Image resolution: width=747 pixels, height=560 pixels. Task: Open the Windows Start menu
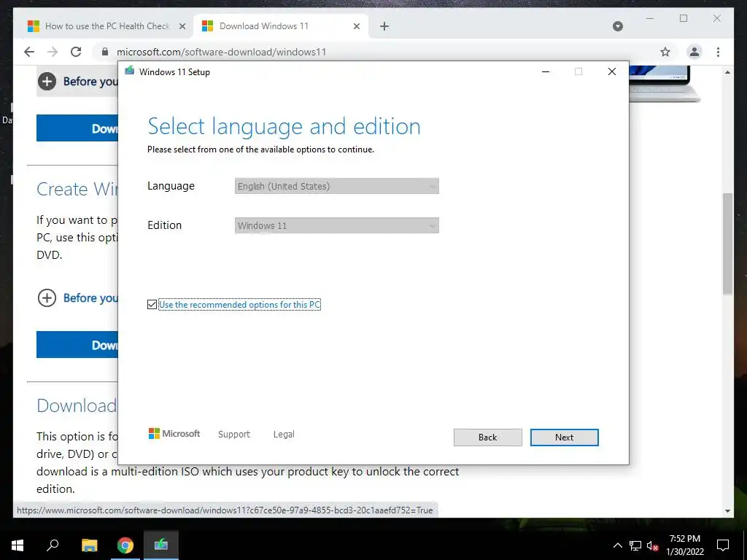tap(18, 545)
